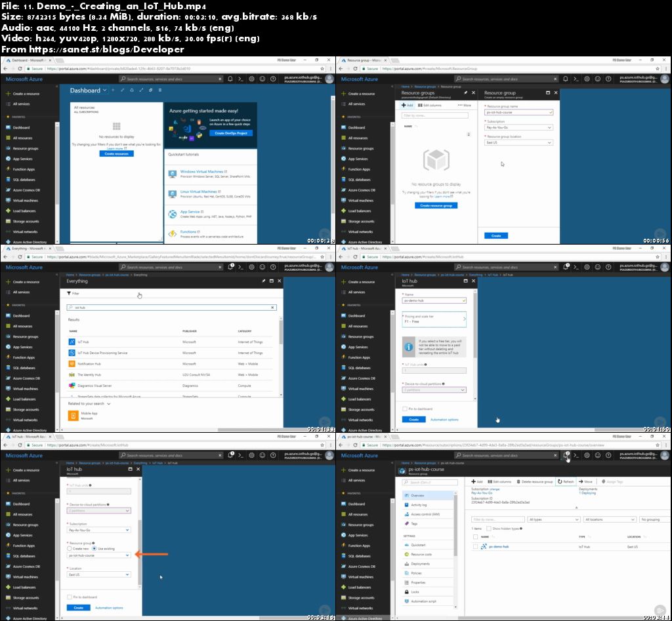
Task: Open the All locations filter dropdown
Action: tap(610, 519)
